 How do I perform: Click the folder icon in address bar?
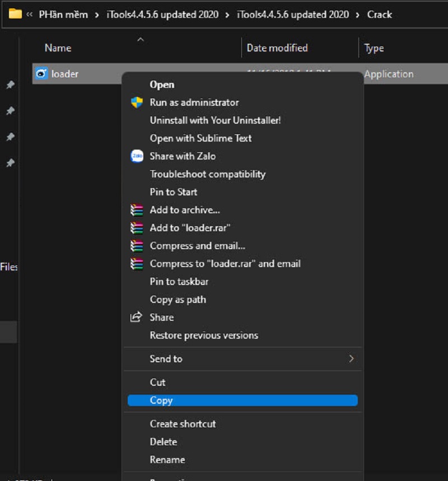click(15, 14)
